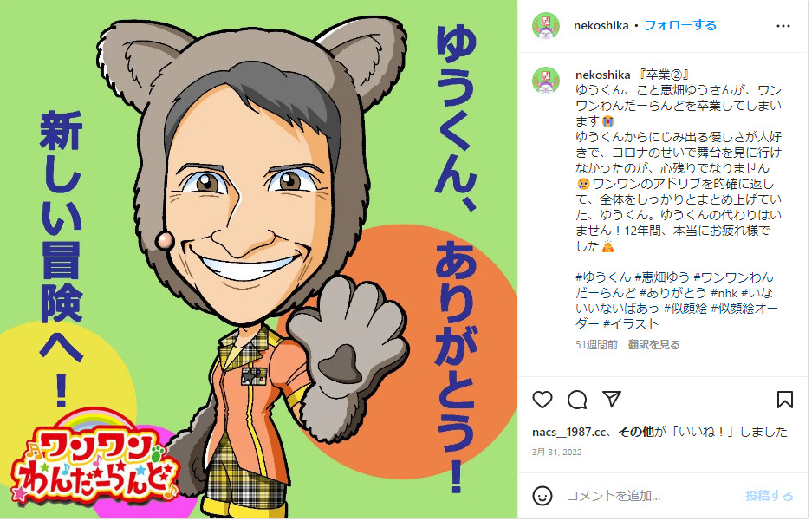The width and height of the screenshot is (812, 521).
Task: Share the post with the paper plane icon
Action: pyautogui.click(x=612, y=400)
